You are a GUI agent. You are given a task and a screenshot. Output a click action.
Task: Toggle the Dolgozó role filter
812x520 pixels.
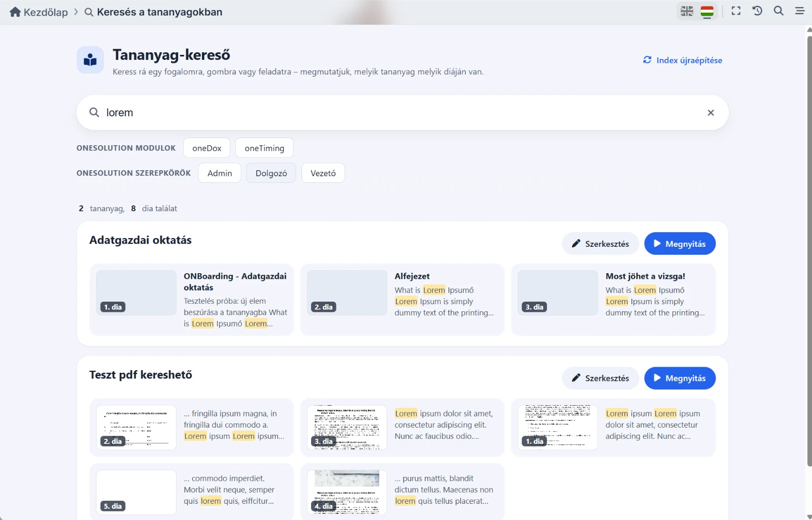click(271, 173)
